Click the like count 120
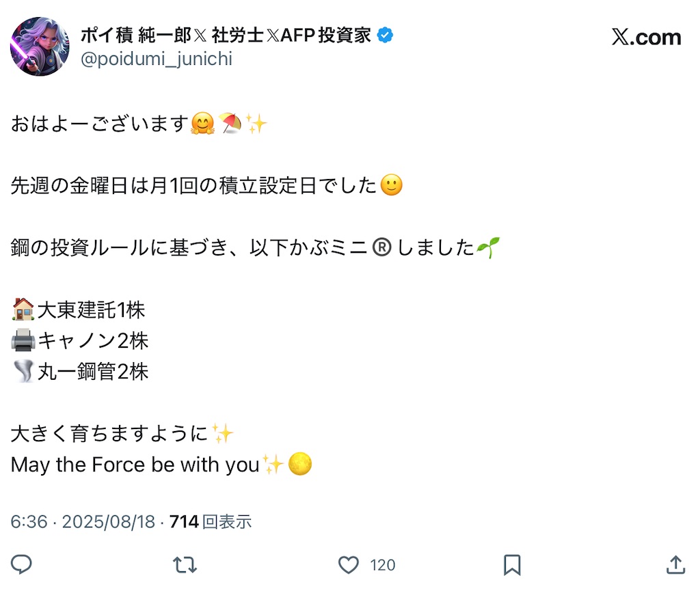This screenshot has height=604, width=700. (x=383, y=565)
